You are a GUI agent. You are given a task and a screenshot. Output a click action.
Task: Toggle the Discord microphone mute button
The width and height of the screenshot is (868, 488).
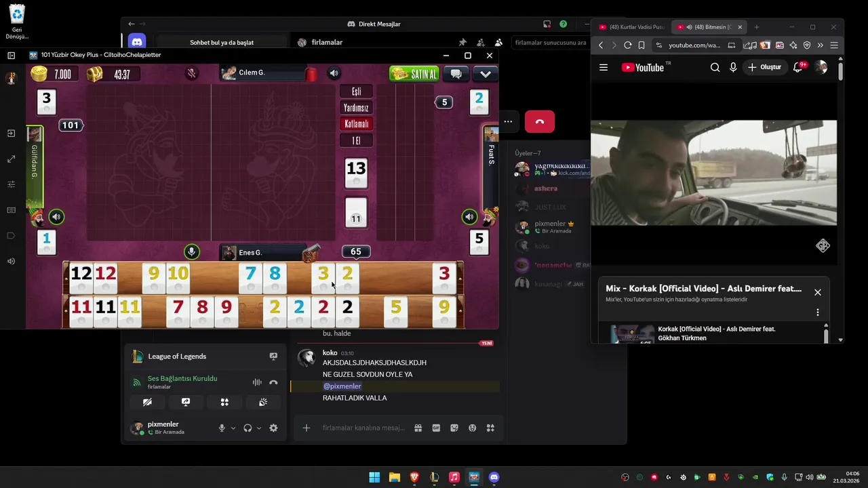222,428
